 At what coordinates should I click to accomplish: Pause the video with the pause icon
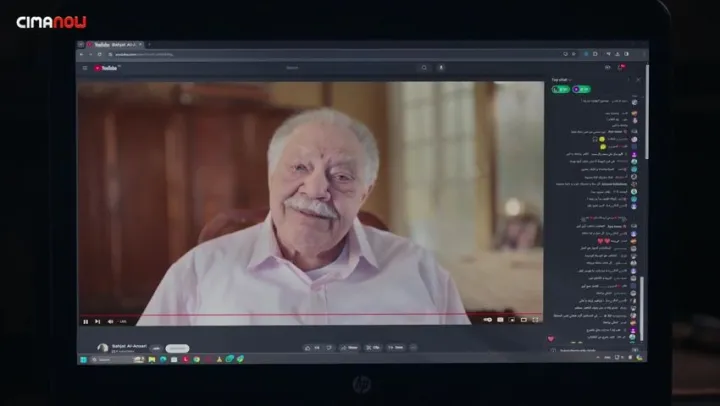pos(85,321)
